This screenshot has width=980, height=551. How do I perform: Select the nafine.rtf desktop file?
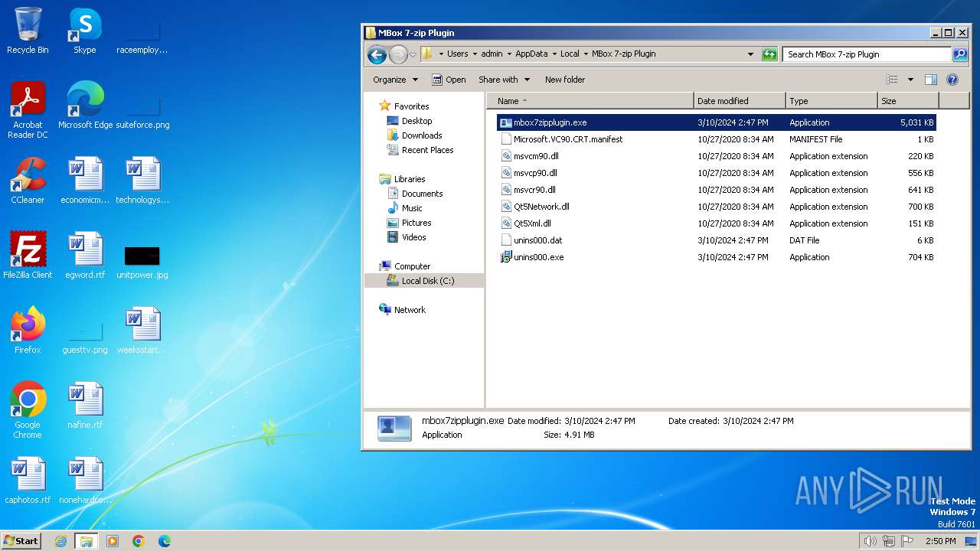pyautogui.click(x=85, y=406)
